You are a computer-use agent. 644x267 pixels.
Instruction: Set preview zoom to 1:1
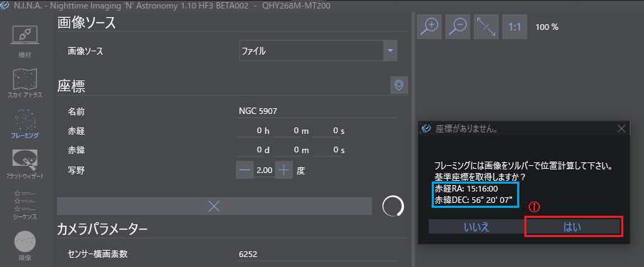coord(514,27)
